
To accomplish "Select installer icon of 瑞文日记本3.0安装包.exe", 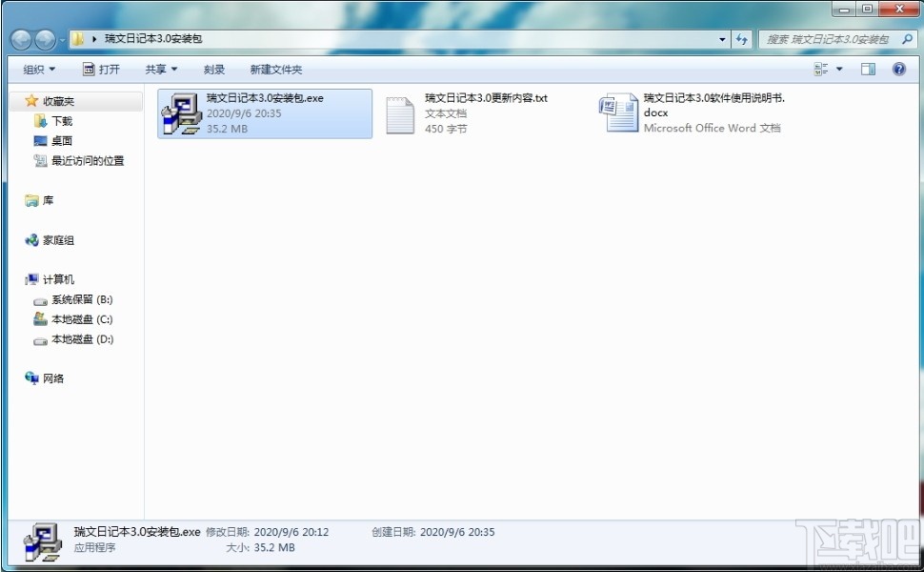I will [182, 113].
